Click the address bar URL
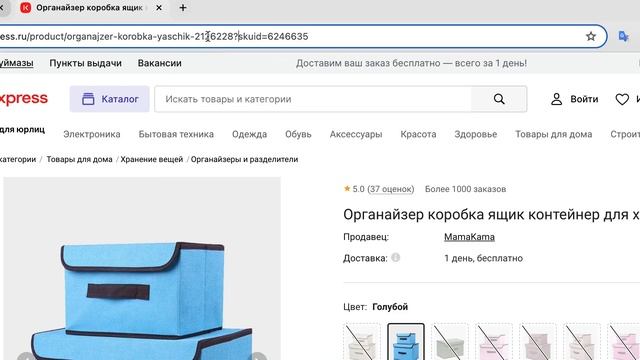The height and width of the screenshot is (360, 640). 154,36
